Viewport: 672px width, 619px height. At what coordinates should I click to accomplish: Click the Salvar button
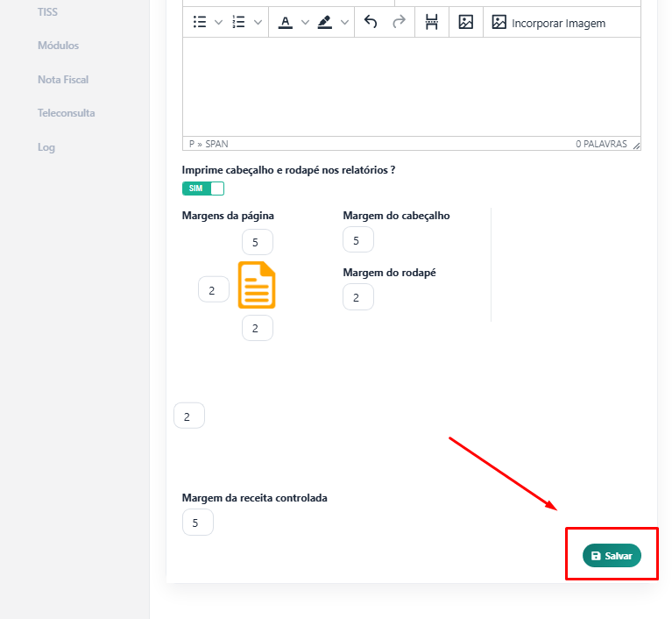(612, 556)
